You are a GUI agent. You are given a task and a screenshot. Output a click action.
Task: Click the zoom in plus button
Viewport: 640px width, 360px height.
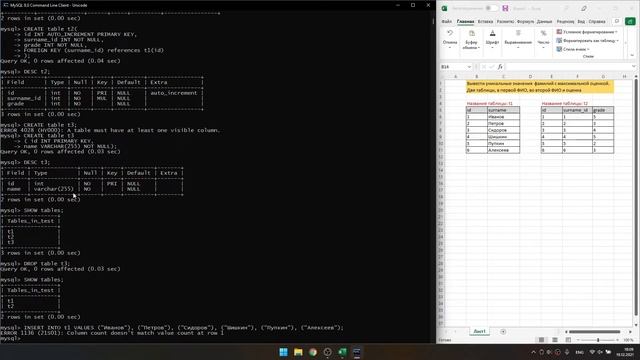pyautogui.click(x=618, y=340)
